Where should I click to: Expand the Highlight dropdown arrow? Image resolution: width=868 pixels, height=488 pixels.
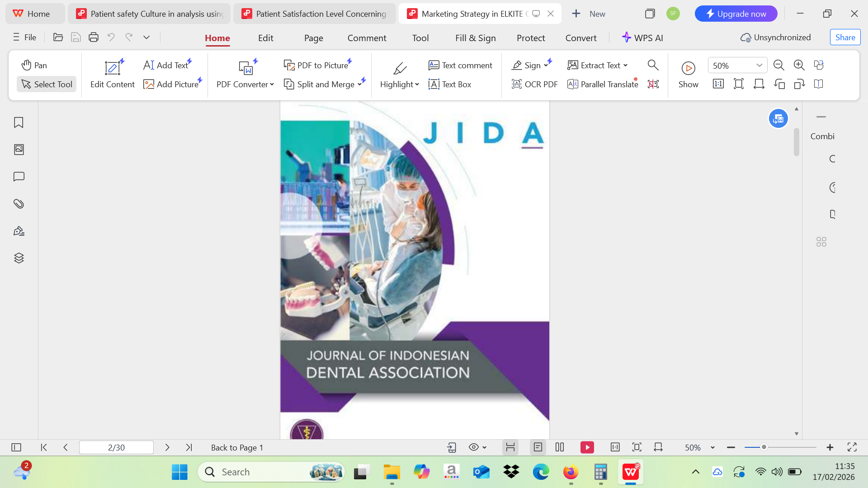click(417, 84)
